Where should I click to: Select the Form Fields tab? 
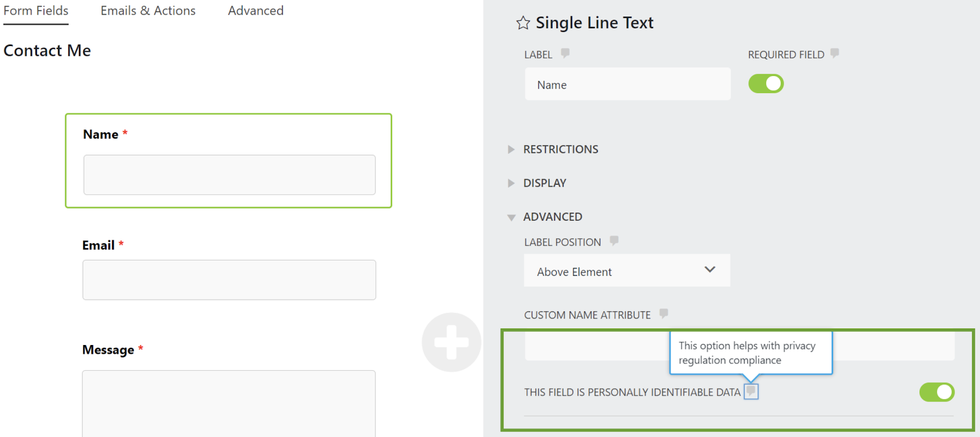tap(36, 11)
